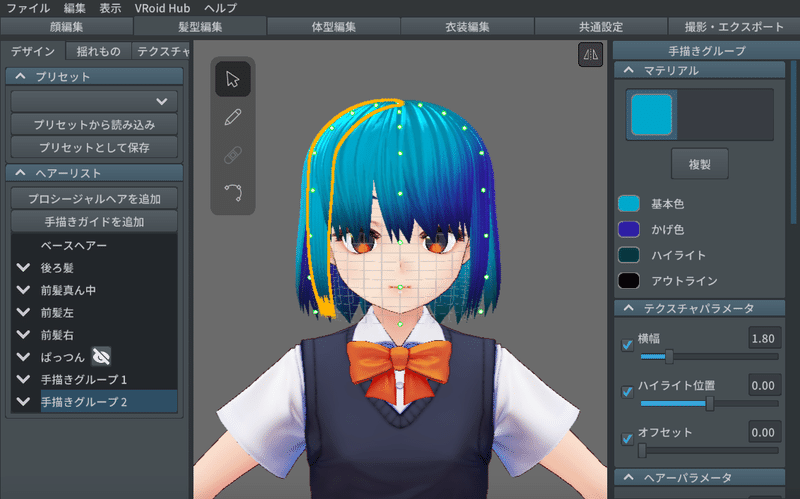Screen dimensions: 800x499
Task: Expand the 手描きグループ 1 chevron
Action: pyautogui.click(x=23, y=379)
